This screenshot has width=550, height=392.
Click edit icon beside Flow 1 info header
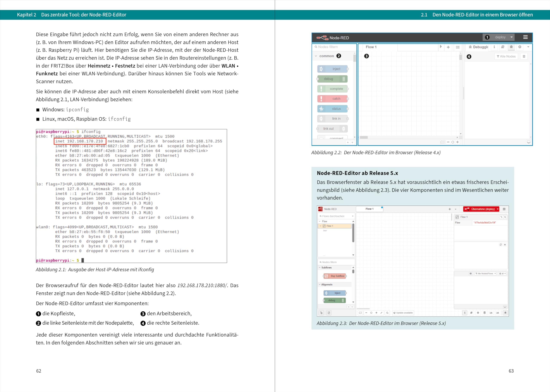[x=501, y=217]
